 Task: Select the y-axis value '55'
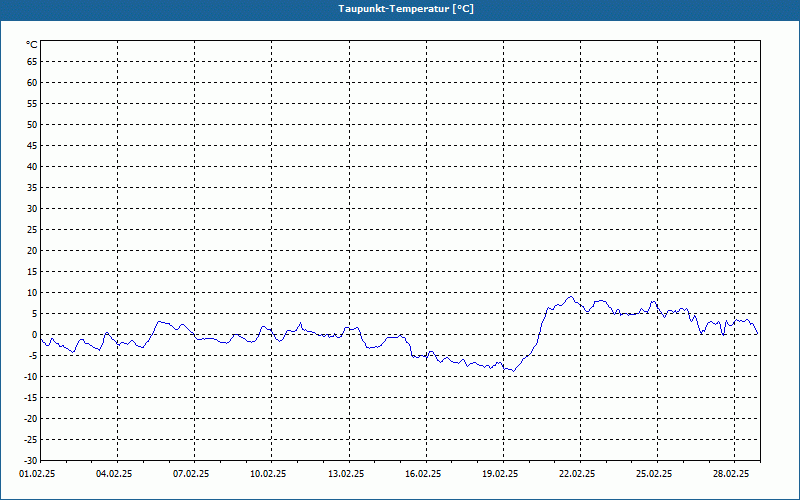pyautogui.click(x=32, y=104)
